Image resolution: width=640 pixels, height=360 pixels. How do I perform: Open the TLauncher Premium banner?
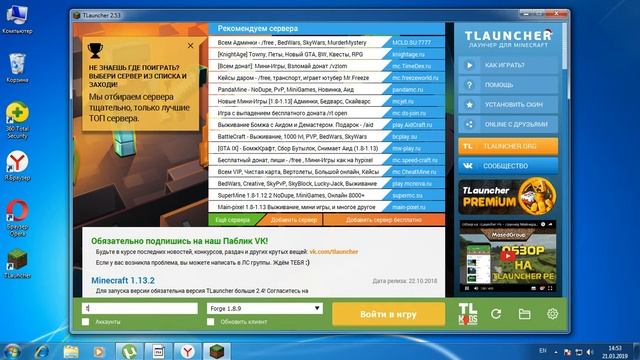coord(508,197)
